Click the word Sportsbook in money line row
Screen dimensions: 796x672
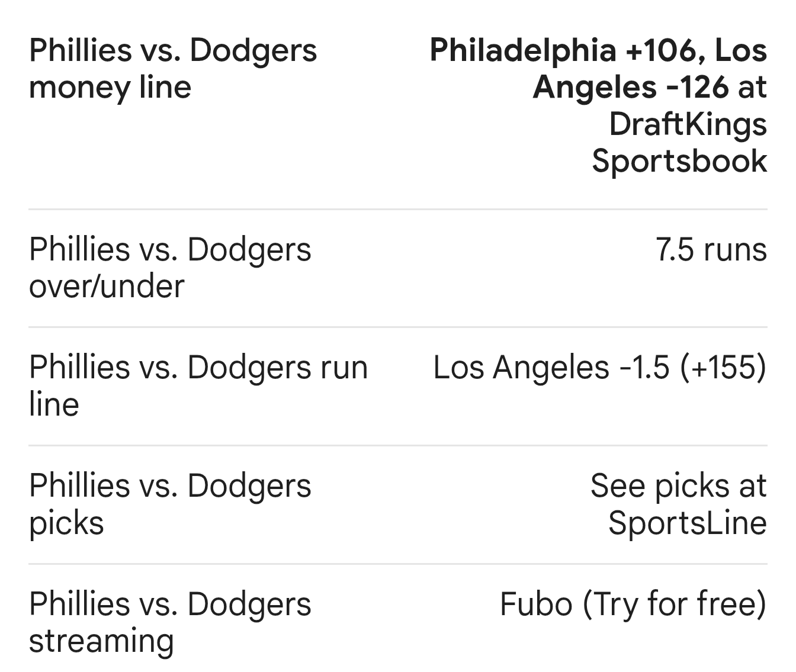click(x=679, y=161)
